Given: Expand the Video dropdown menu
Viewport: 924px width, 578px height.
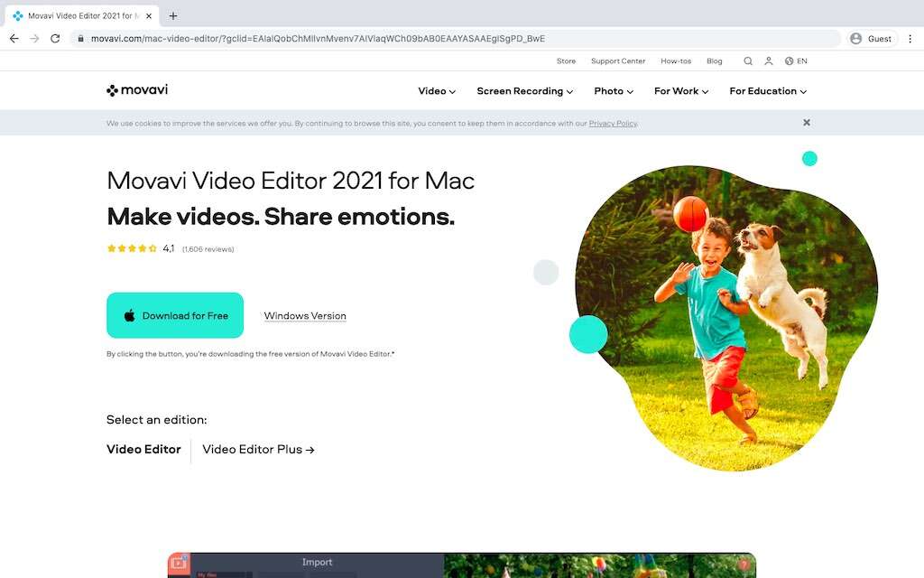Looking at the screenshot, I should click(437, 91).
